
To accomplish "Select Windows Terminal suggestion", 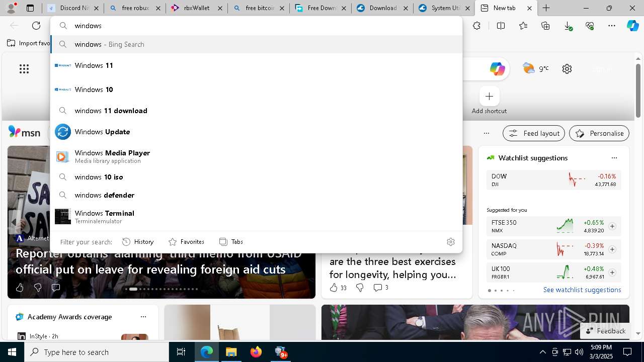I will click(257, 217).
